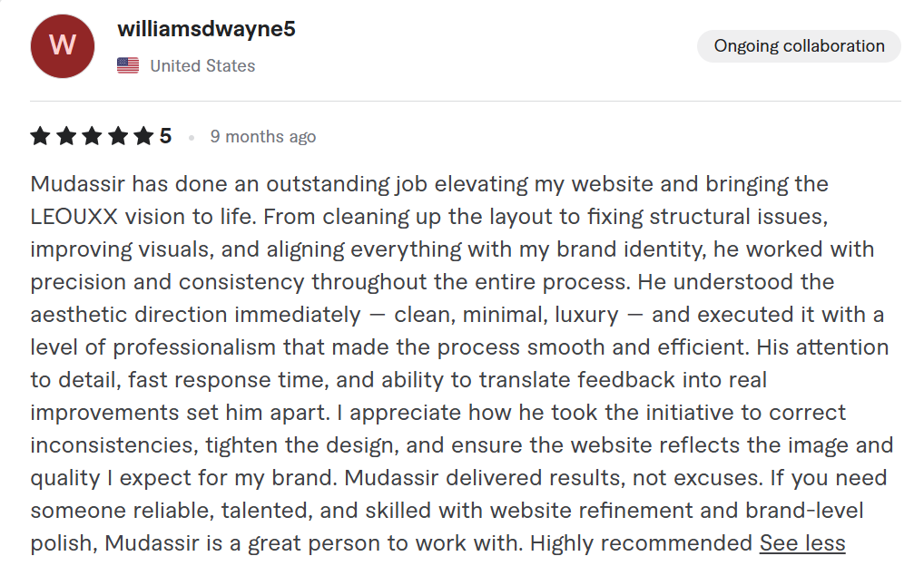The width and height of the screenshot is (924, 566).
Task: Click the horizontal divider under the header
Action: coord(466,101)
